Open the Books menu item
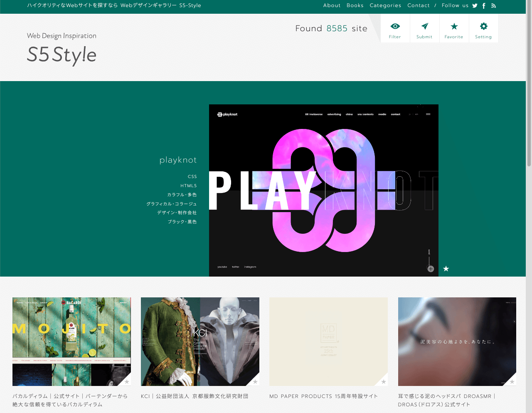 pyautogui.click(x=355, y=5)
